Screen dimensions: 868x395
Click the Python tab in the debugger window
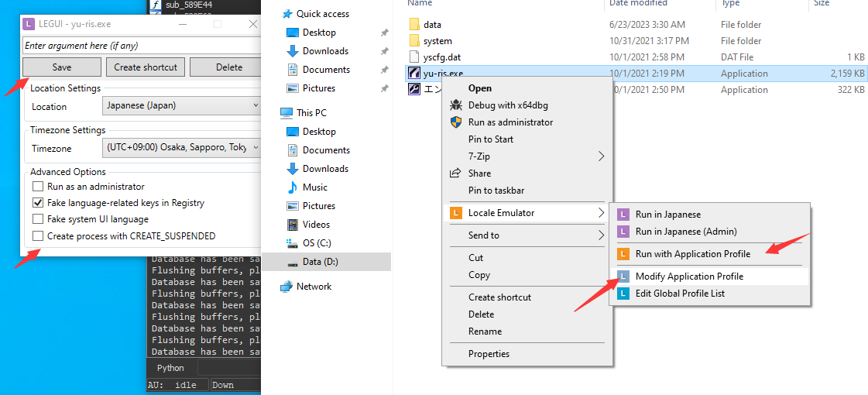[x=170, y=368]
